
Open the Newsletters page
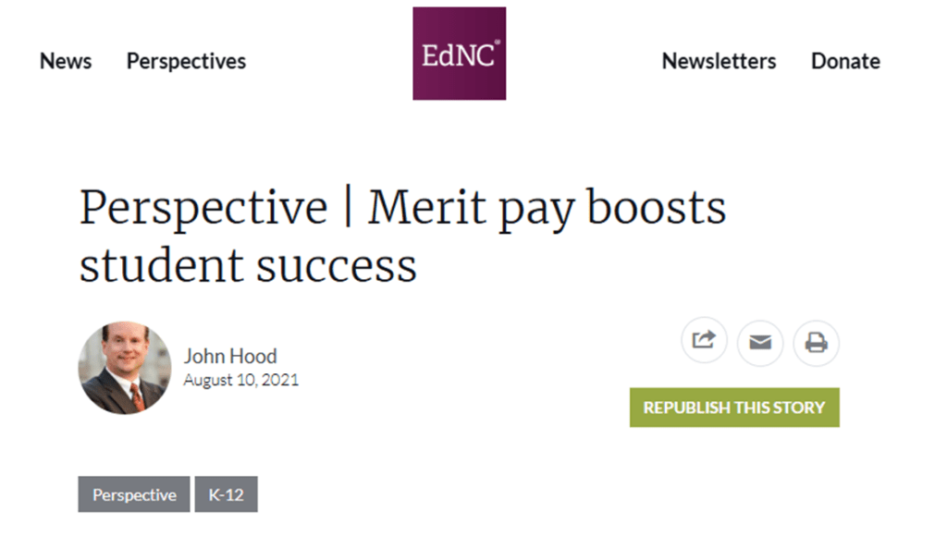[x=719, y=62]
